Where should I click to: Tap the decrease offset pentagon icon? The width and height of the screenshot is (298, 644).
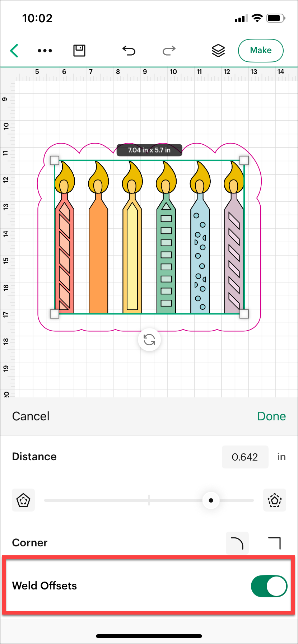[23, 500]
